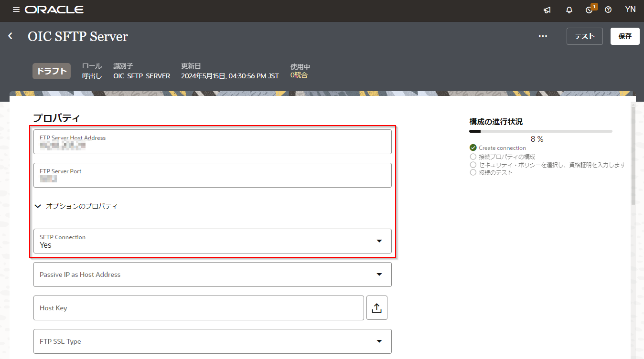Click the announcements megaphone icon
This screenshot has height=359, width=644.
(x=547, y=10)
